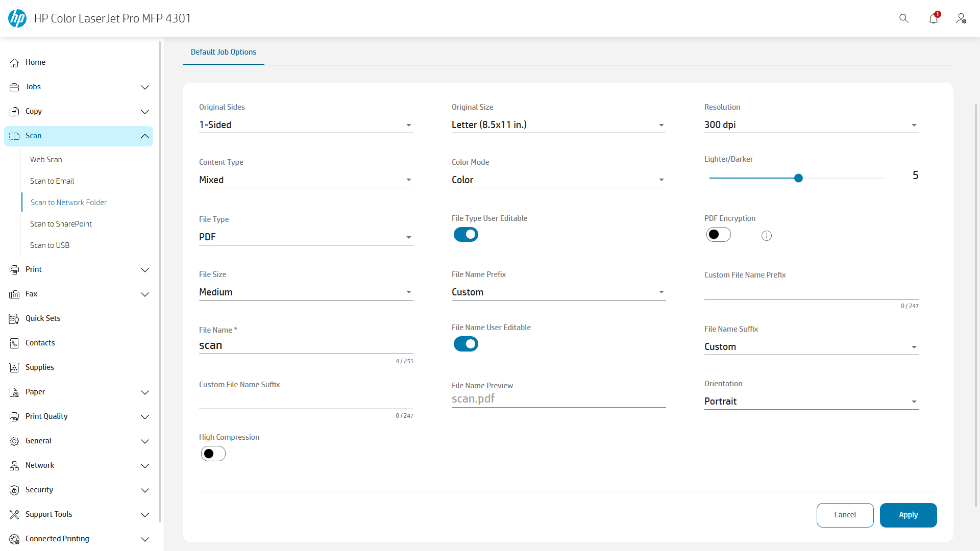Click the HP logo icon
This screenshot has width=980, height=551.
click(x=17, y=18)
